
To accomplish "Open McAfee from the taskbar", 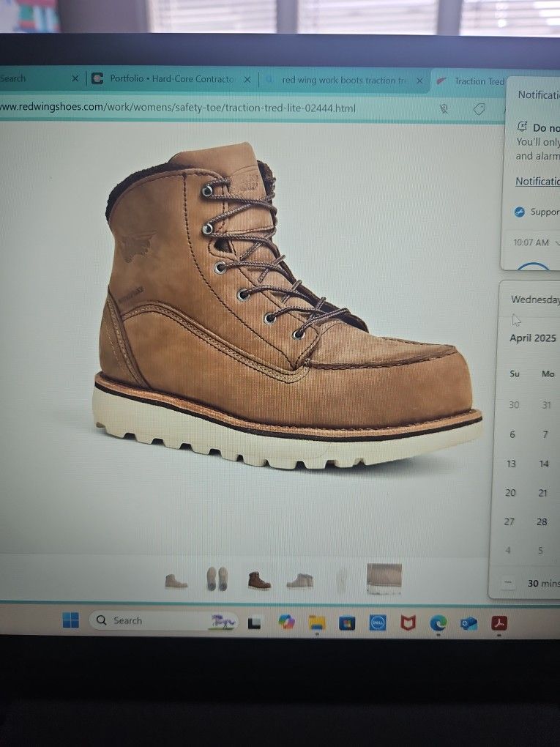I will pyautogui.click(x=408, y=622).
